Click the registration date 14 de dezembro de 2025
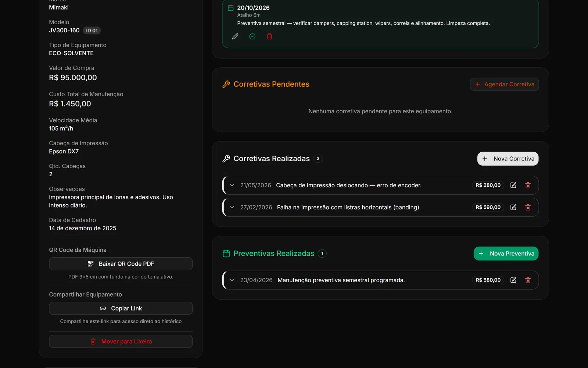588x368 pixels. click(83, 228)
